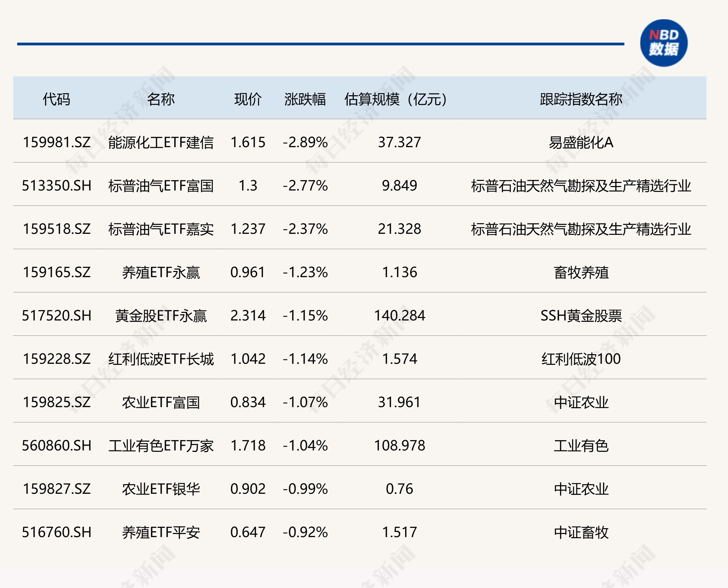Click 黄金股ETF永赢 estimated size 140.284

pos(399,316)
